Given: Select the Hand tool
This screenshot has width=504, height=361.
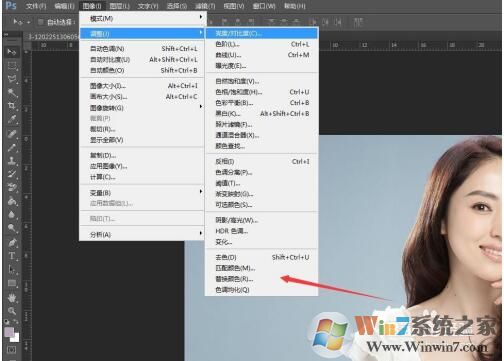Looking at the screenshot, I should (x=12, y=297).
